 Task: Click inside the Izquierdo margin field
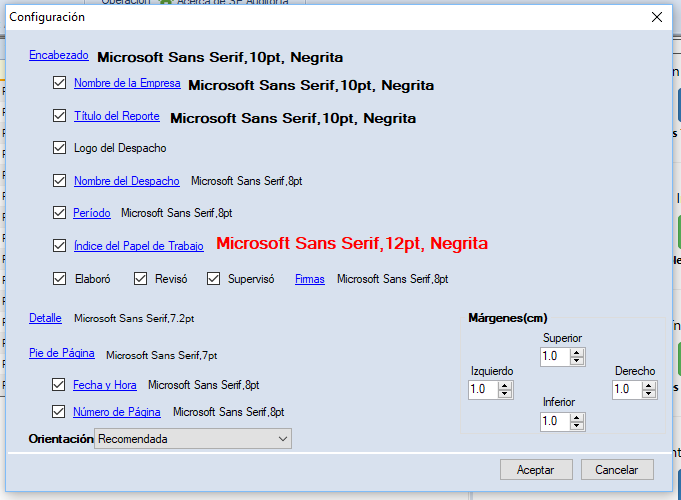point(483,390)
